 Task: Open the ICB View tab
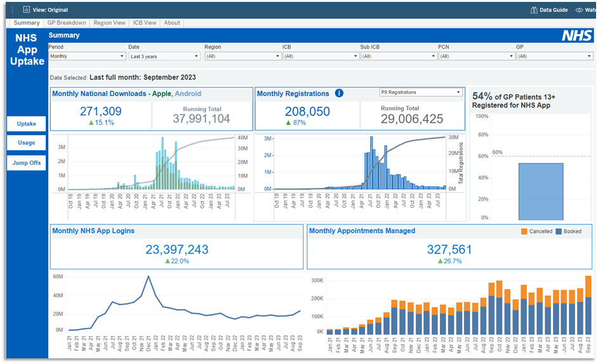145,23
